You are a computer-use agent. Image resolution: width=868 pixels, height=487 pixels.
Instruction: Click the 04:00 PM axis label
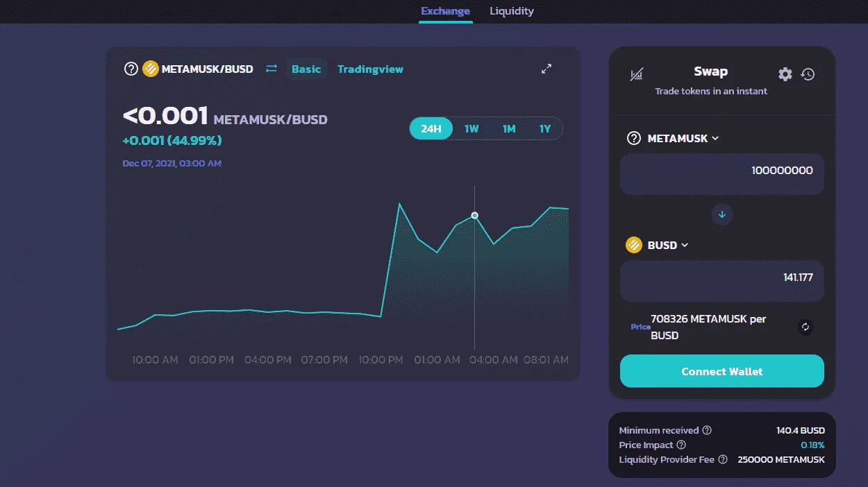(268, 359)
